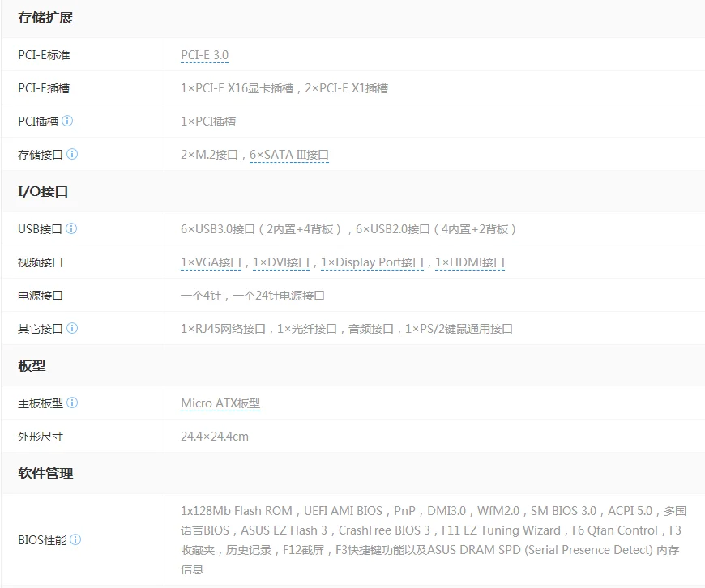Screen dimensions: 705x588
Task: Click info icon beside 其它接口
Action: (72, 328)
